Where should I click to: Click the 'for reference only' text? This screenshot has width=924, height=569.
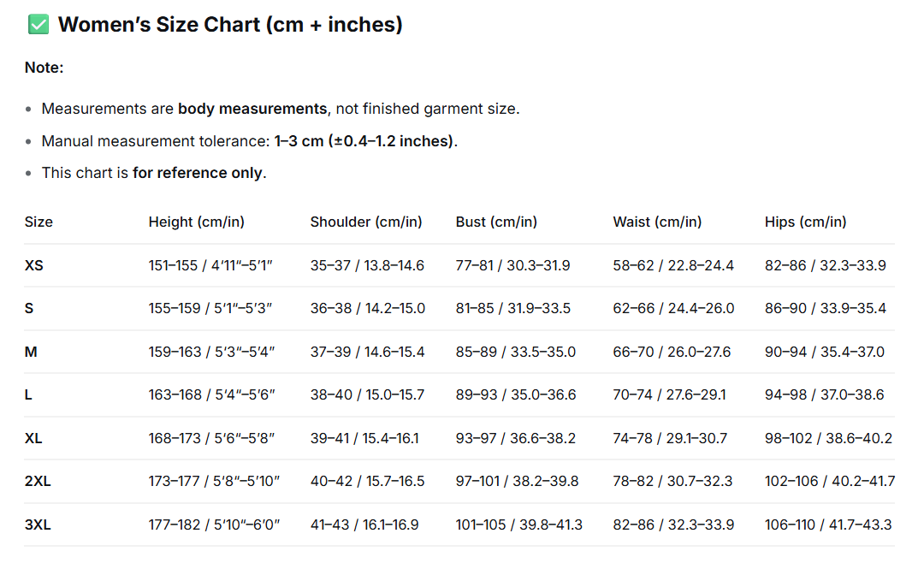click(198, 173)
